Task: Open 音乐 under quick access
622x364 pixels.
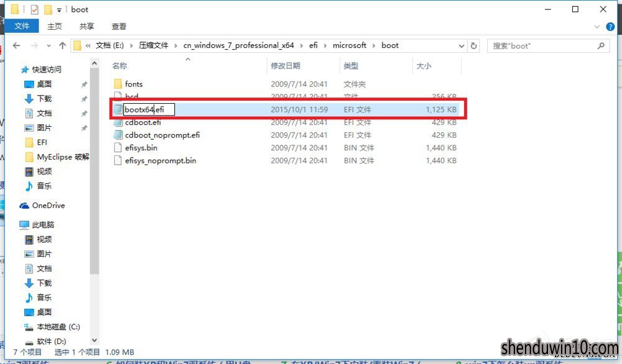Action: (44, 186)
